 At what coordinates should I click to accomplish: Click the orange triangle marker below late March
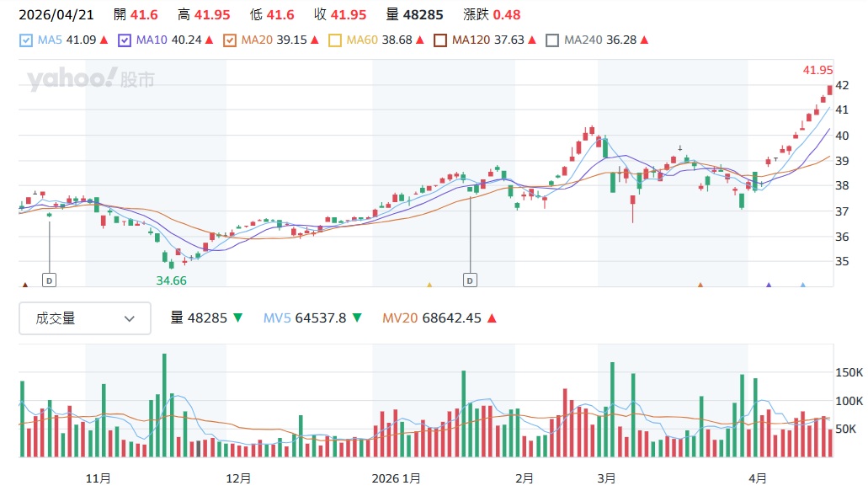(700, 286)
